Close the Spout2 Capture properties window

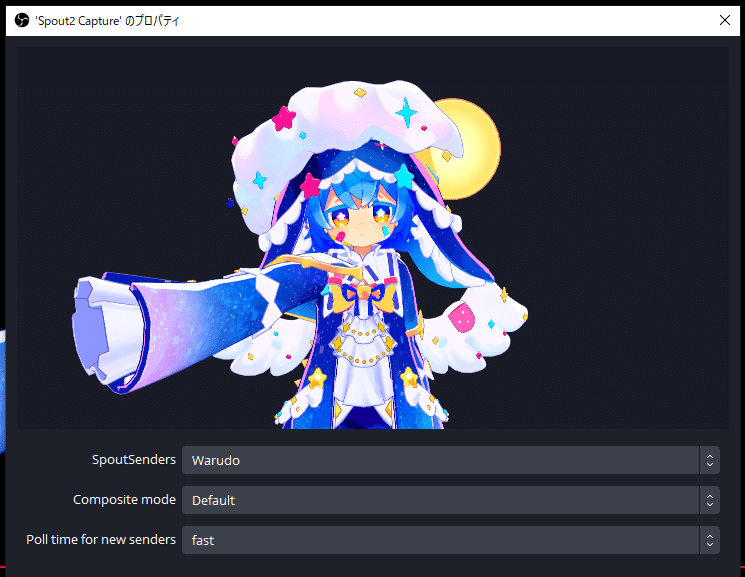click(725, 20)
